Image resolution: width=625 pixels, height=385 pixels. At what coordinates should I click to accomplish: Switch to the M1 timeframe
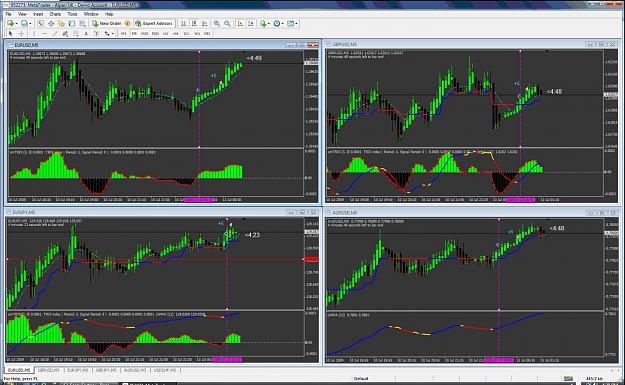124,33
